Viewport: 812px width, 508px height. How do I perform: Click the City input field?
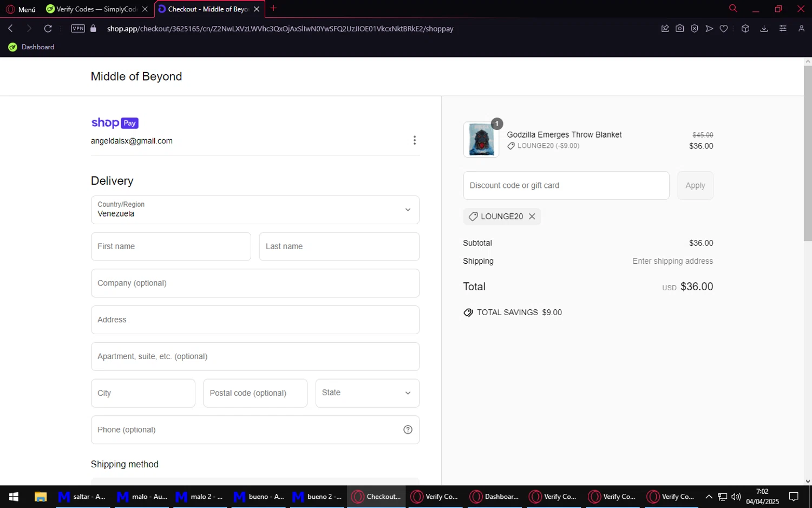pyautogui.click(x=143, y=393)
